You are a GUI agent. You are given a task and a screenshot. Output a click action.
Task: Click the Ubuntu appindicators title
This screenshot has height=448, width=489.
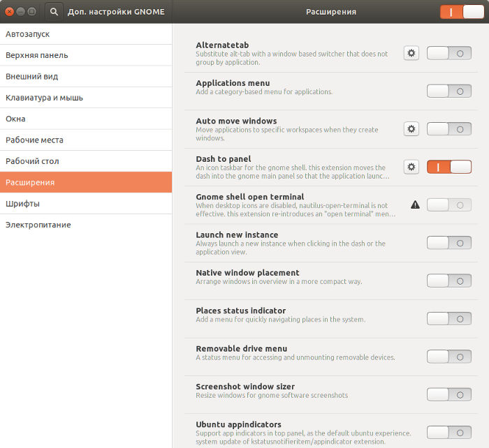(239, 425)
